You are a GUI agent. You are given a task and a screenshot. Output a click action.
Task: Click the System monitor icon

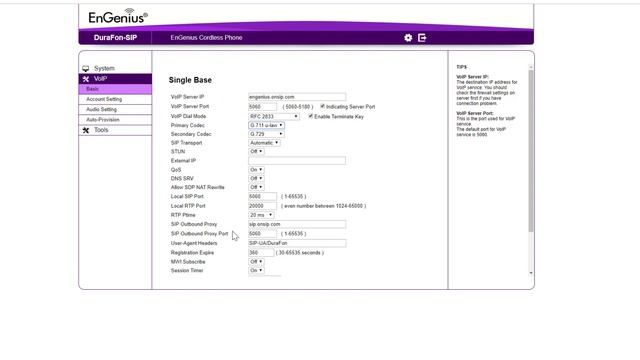86,69
